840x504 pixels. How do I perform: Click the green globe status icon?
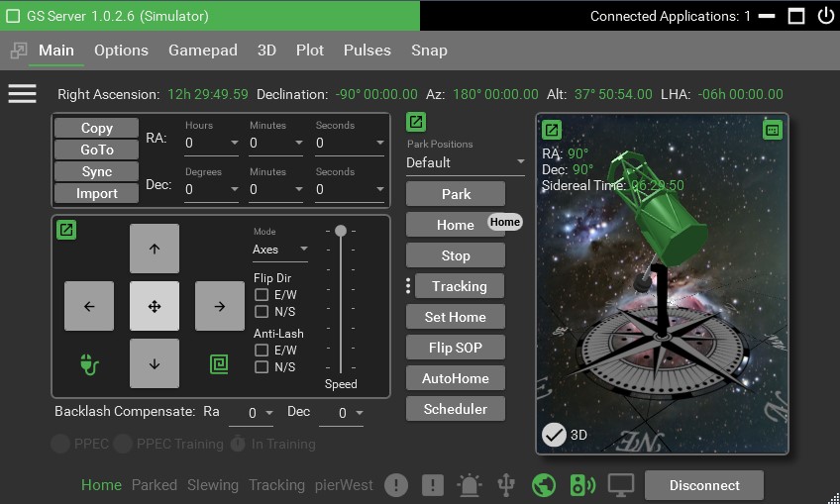[x=543, y=485]
